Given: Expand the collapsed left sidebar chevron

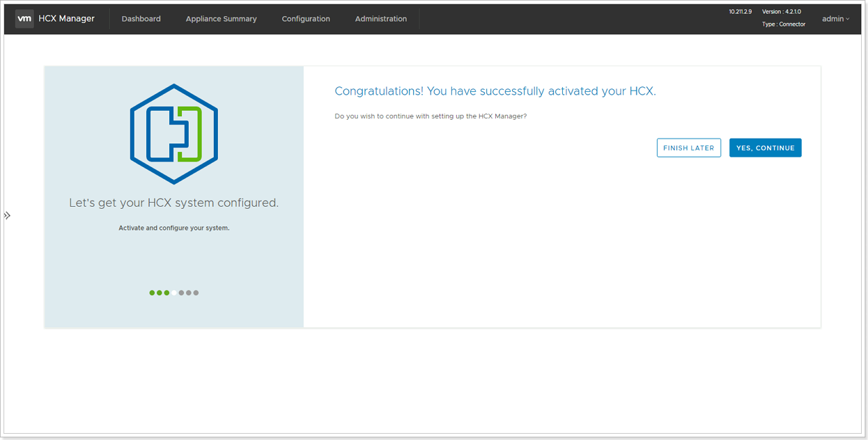Looking at the screenshot, I should pyautogui.click(x=8, y=214).
